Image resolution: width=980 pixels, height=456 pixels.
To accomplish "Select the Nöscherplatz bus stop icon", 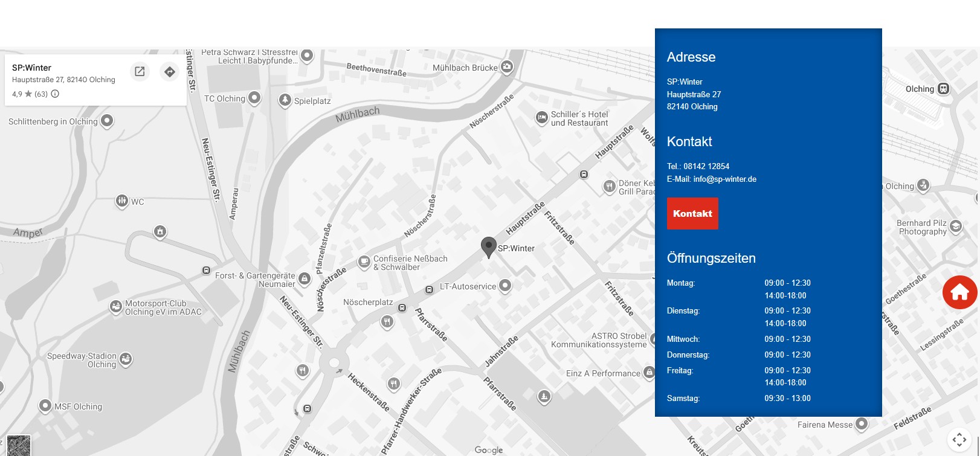I will 402,308.
